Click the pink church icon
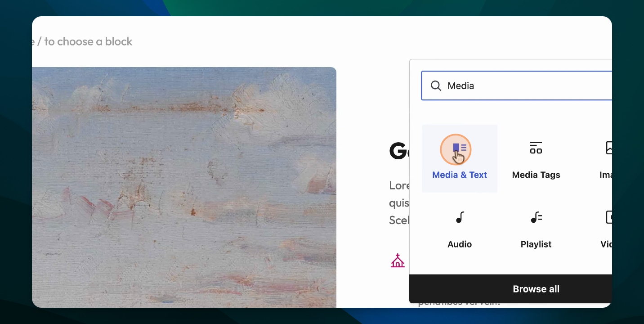Screen dimensions: 644x324 (x=398, y=261)
